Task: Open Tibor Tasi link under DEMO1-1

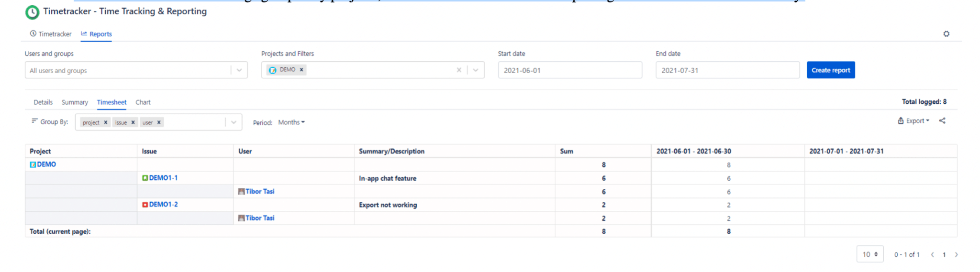Action: click(x=260, y=192)
